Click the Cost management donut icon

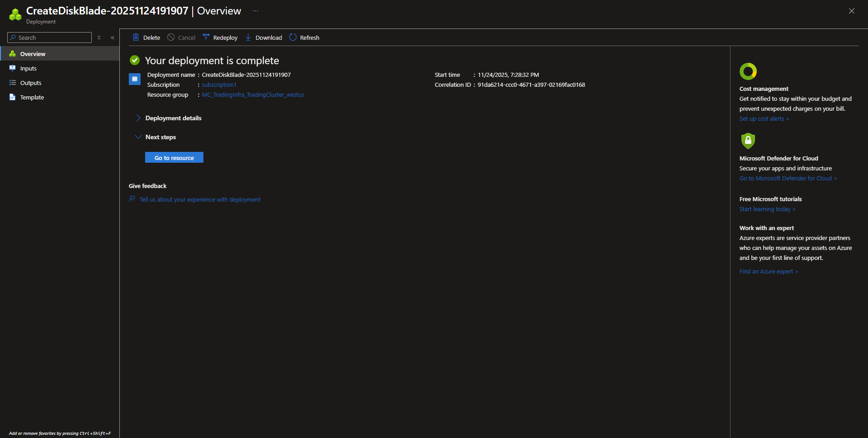click(748, 71)
